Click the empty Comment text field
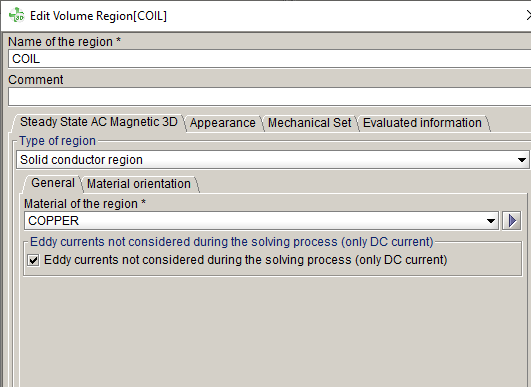This screenshot has width=531, height=387. tap(269, 96)
